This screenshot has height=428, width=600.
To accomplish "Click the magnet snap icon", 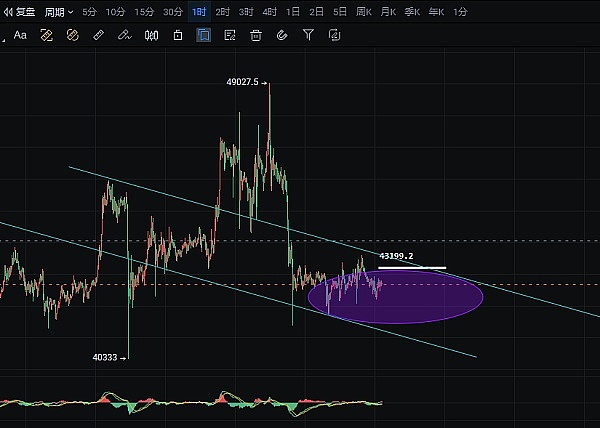I will [x=282, y=35].
